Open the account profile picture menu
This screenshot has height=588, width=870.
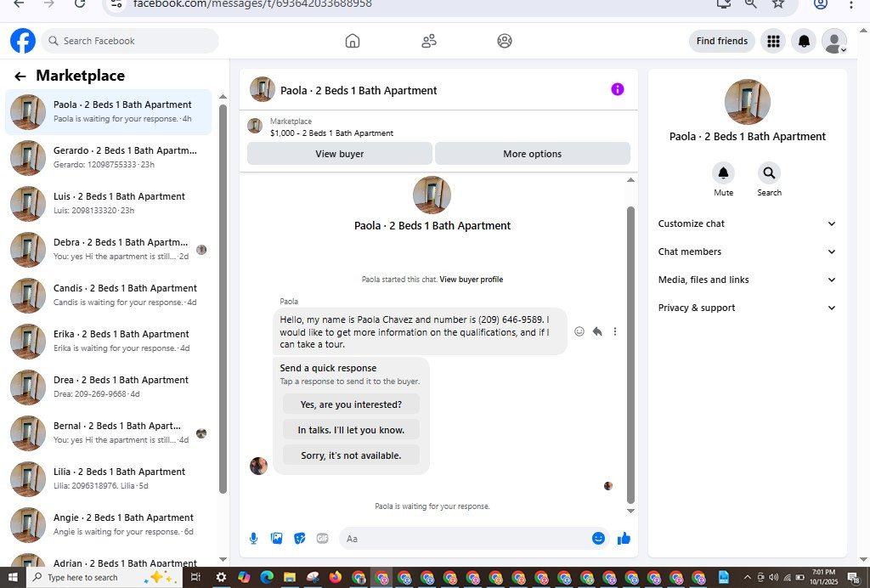(x=834, y=41)
